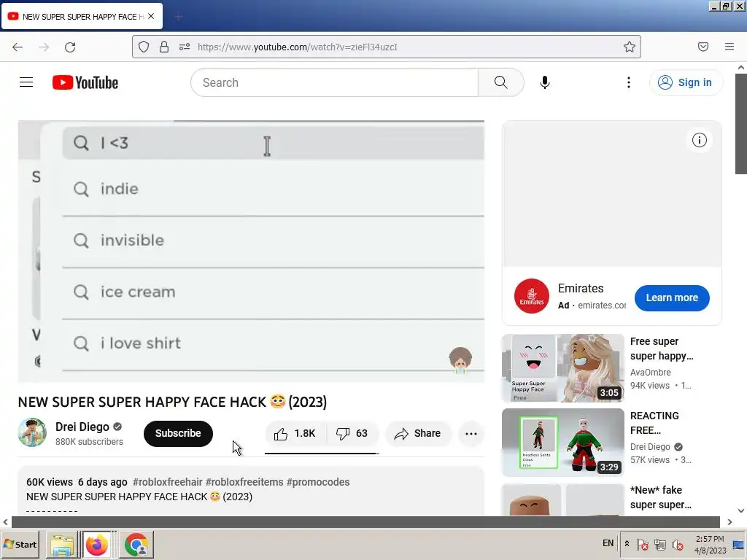Screen dimensions: 747x560
Task: Open the YouTube guide hamburger menu
Action: [26, 82]
